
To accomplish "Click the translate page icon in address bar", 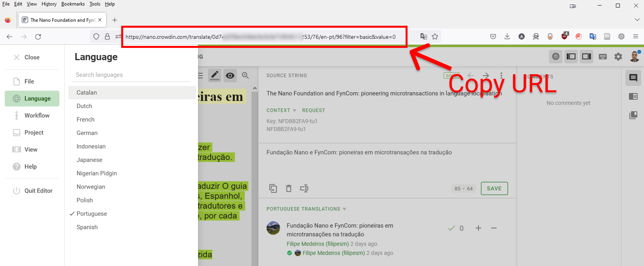I will tap(424, 37).
